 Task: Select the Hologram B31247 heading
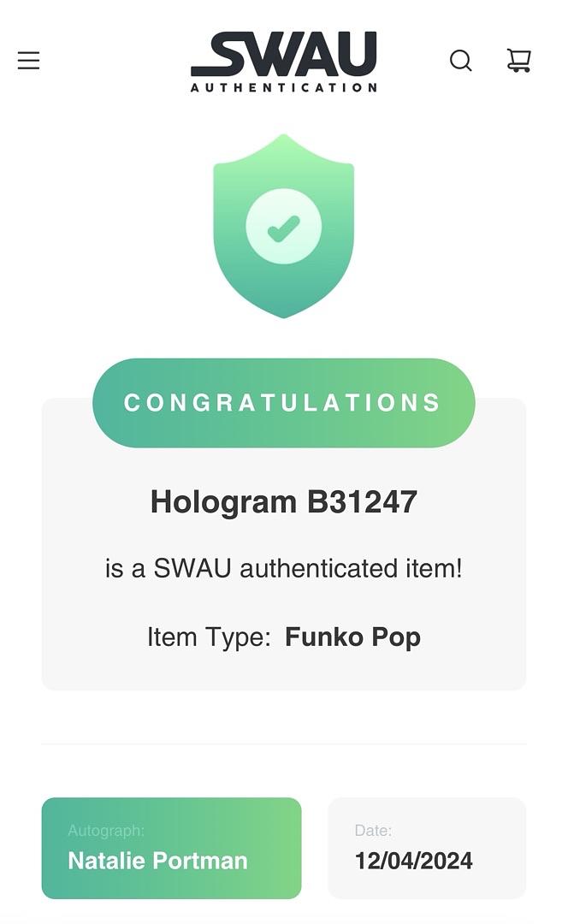[x=283, y=502]
